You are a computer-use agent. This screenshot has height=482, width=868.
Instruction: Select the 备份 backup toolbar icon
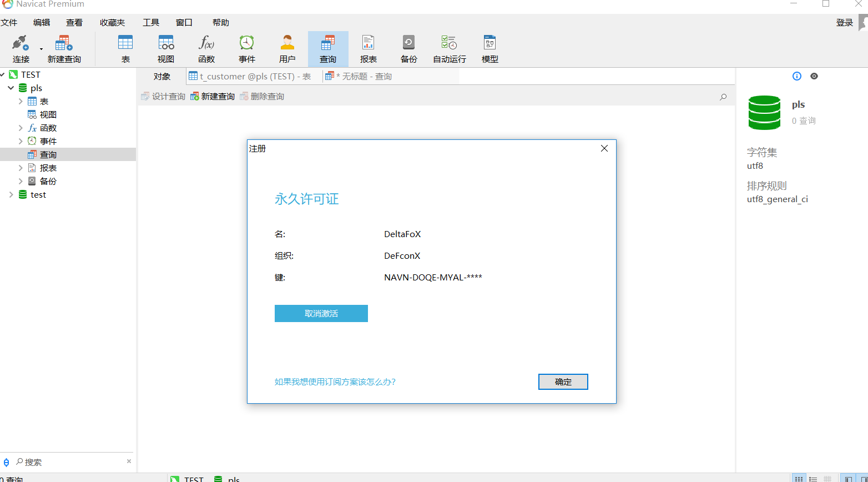coord(409,49)
